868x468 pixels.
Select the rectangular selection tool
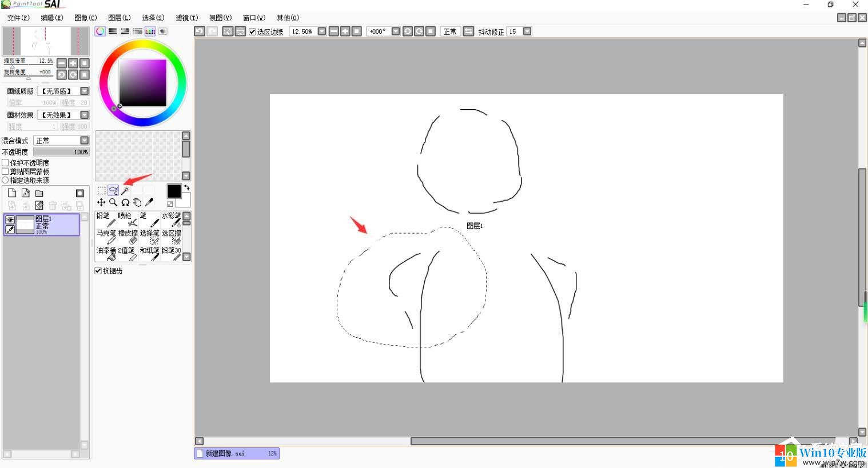tap(101, 190)
